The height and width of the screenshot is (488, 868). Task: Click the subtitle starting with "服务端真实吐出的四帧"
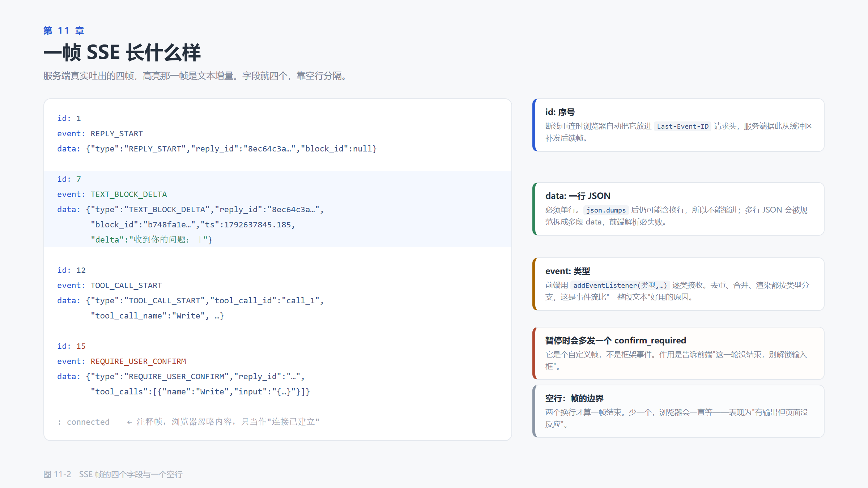click(x=195, y=76)
